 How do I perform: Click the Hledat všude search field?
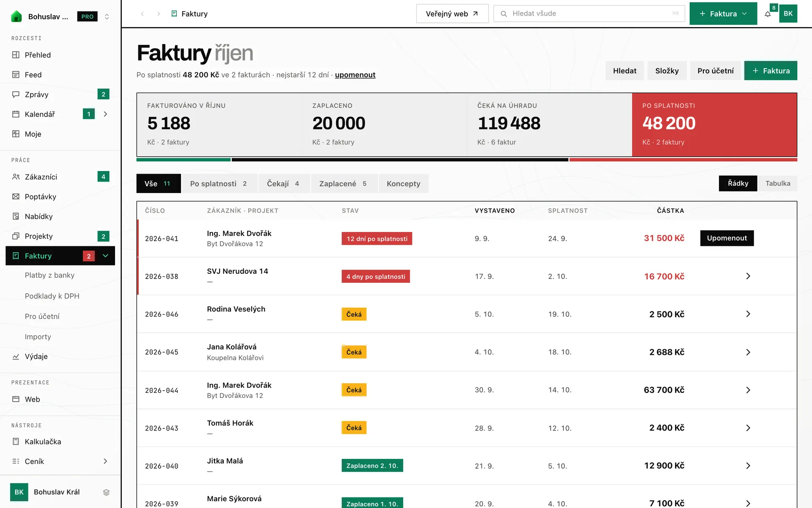(589, 14)
